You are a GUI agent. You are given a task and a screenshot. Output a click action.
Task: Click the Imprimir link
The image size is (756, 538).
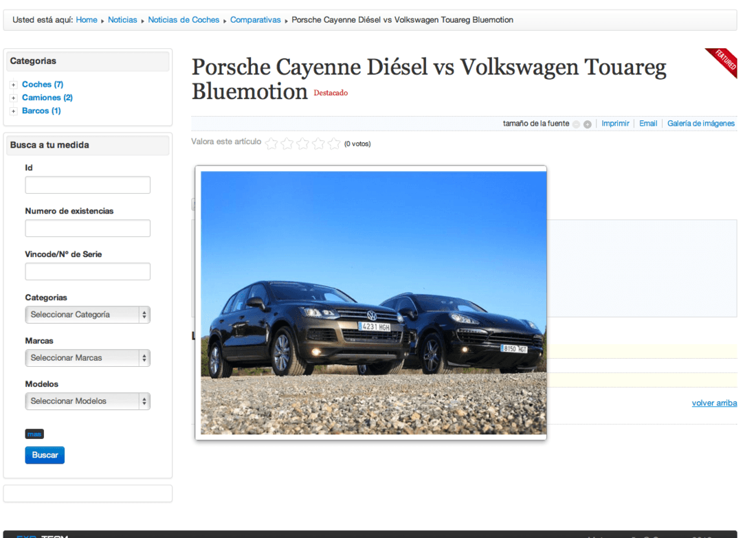[615, 124]
